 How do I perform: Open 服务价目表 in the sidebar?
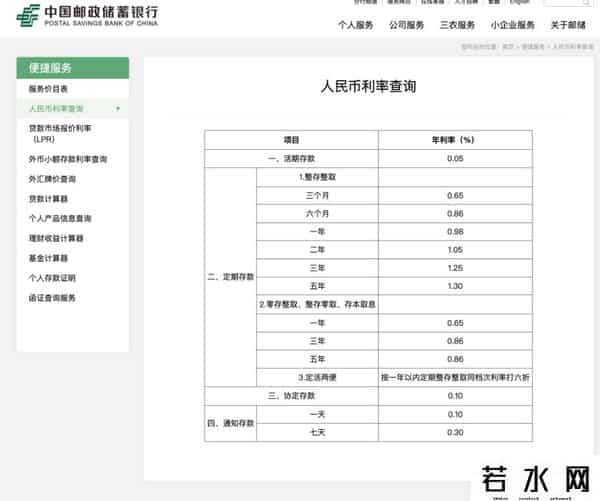coord(49,90)
